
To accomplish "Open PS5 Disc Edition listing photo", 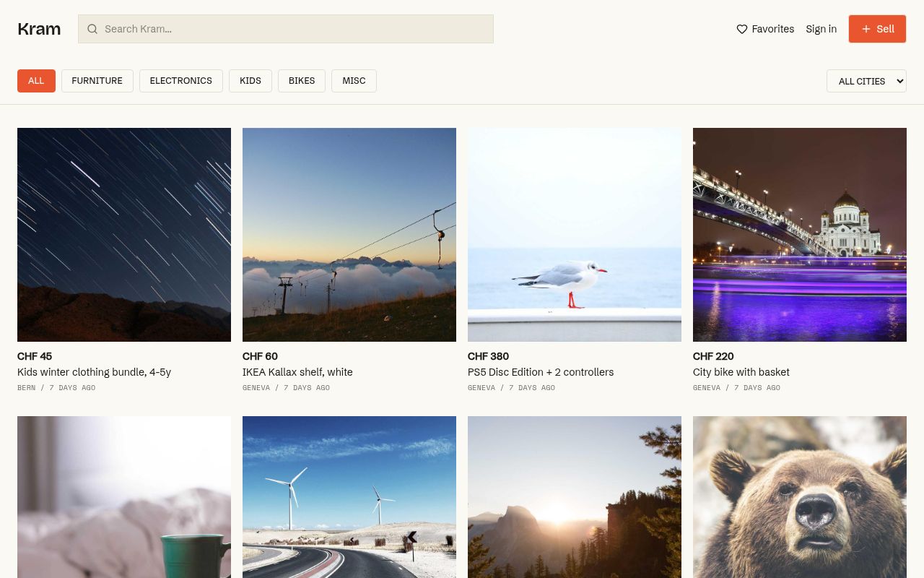I will pyautogui.click(x=575, y=235).
